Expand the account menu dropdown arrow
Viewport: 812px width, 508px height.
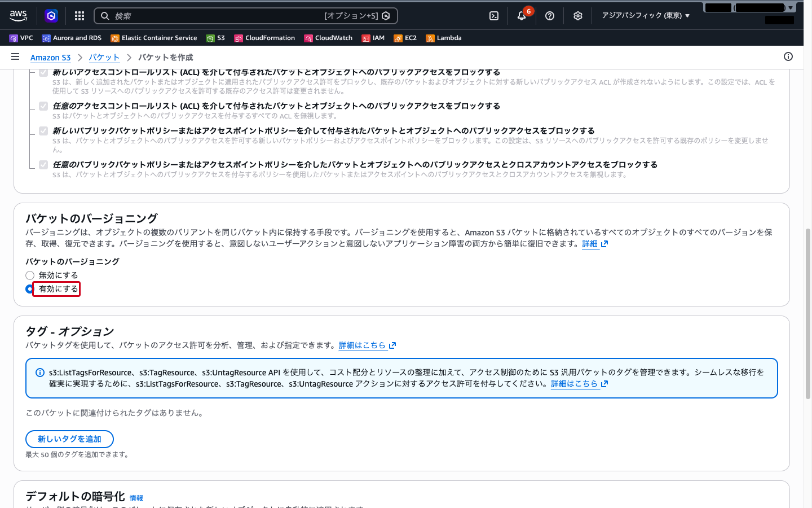791,8
